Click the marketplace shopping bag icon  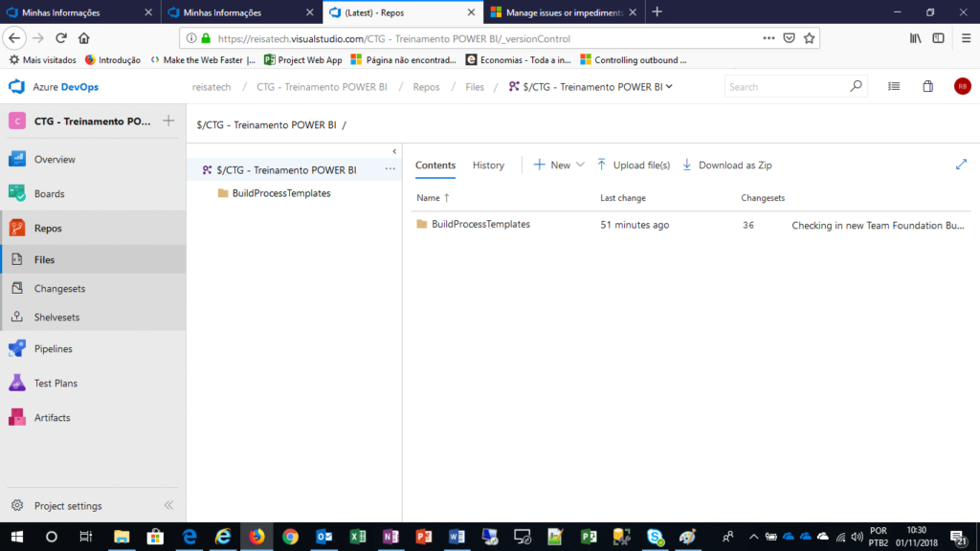(x=927, y=86)
